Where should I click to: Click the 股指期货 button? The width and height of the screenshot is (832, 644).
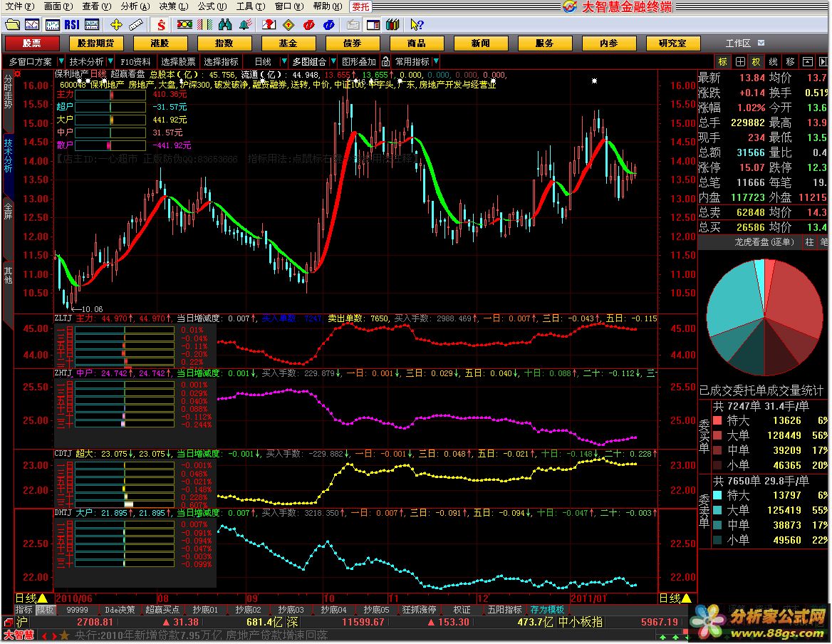click(95, 43)
